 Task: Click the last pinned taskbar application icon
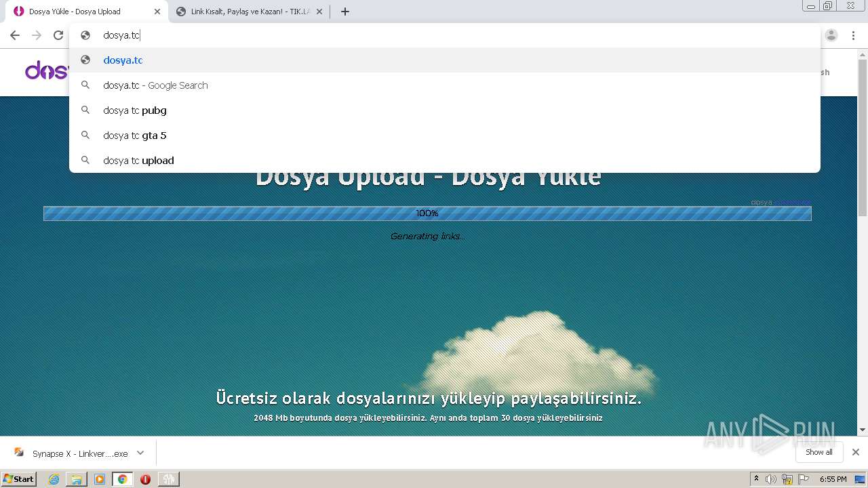pos(168,479)
